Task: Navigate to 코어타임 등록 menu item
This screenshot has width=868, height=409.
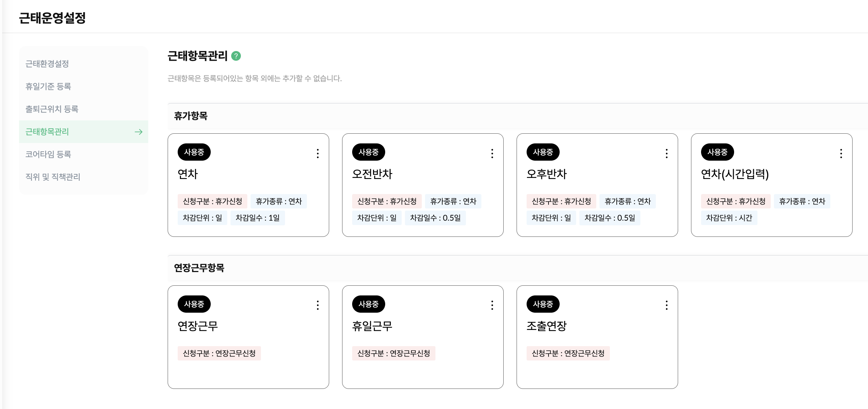Action: click(48, 155)
